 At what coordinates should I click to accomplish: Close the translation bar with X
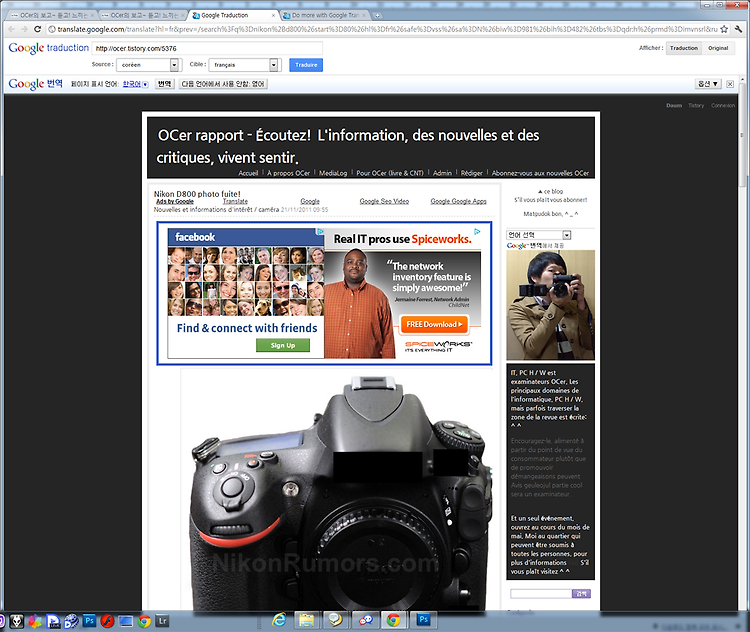tap(730, 84)
